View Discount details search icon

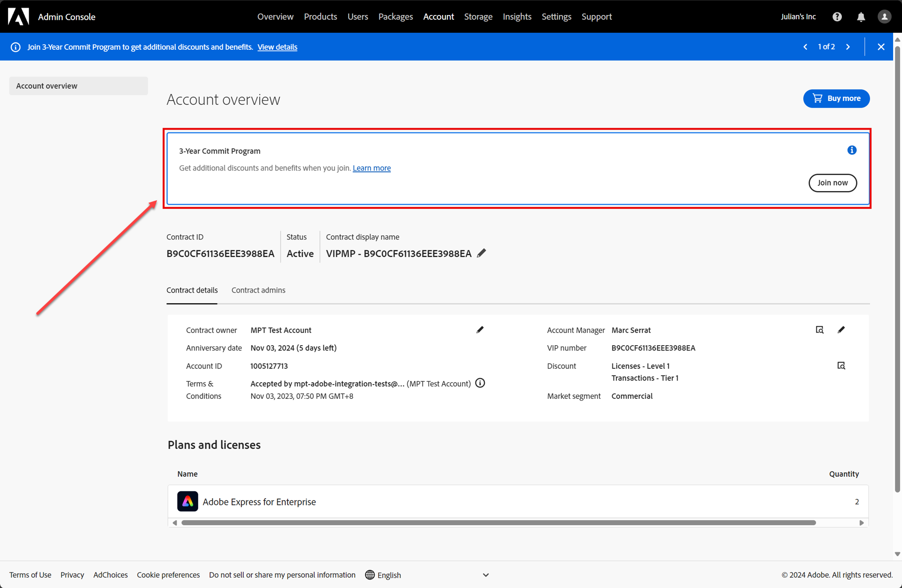841,366
